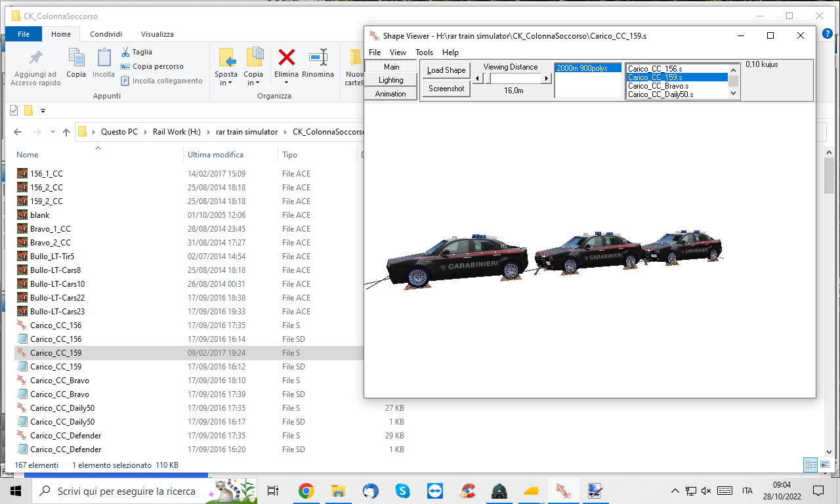Viewport: 840px width, 504px height.
Task: Go back with the Explorer back arrow
Action: pos(18,132)
